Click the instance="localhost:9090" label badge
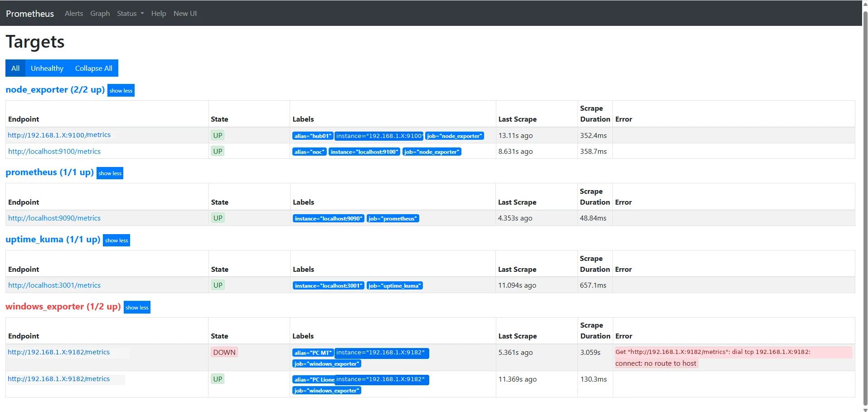 (x=329, y=218)
